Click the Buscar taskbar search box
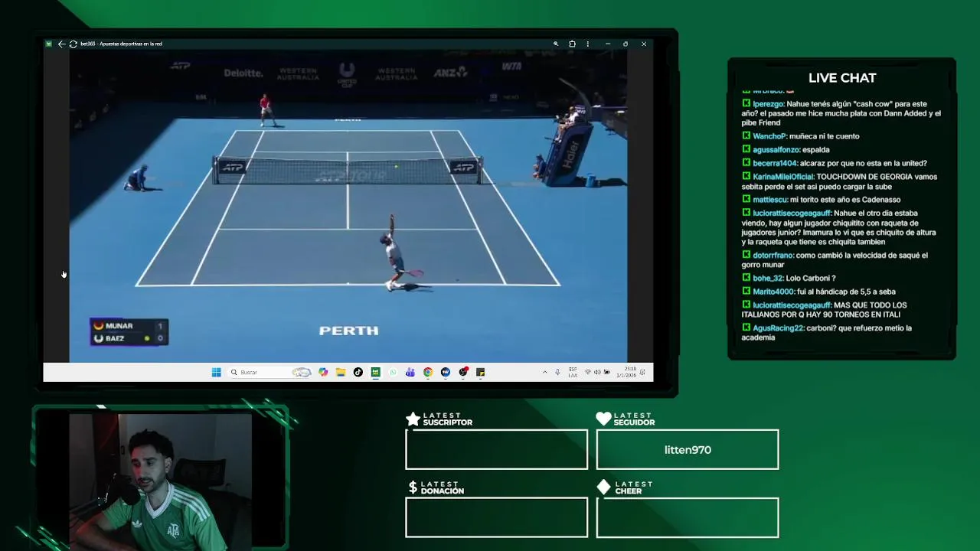 click(269, 372)
